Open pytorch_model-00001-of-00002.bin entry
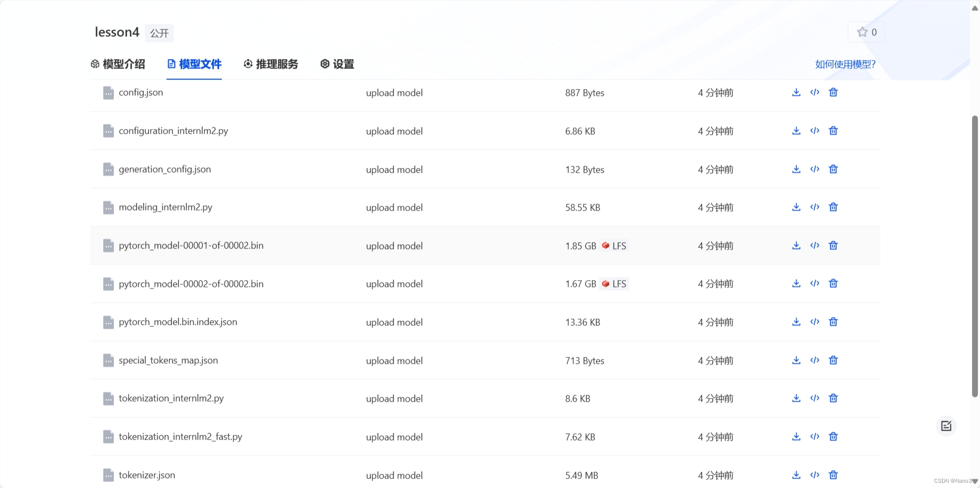The width and height of the screenshot is (980, 488). (191, 246)
